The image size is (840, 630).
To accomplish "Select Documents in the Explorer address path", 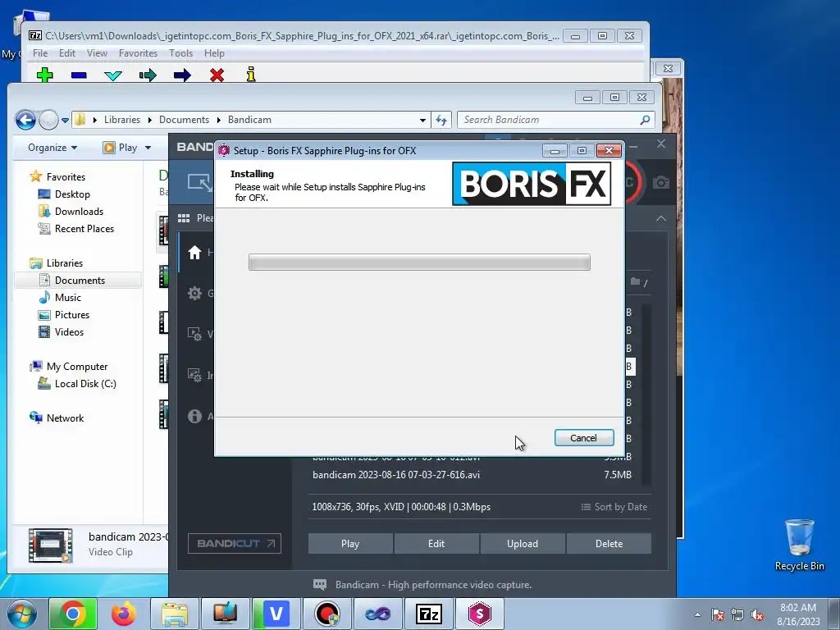I will tap(184, 120).
